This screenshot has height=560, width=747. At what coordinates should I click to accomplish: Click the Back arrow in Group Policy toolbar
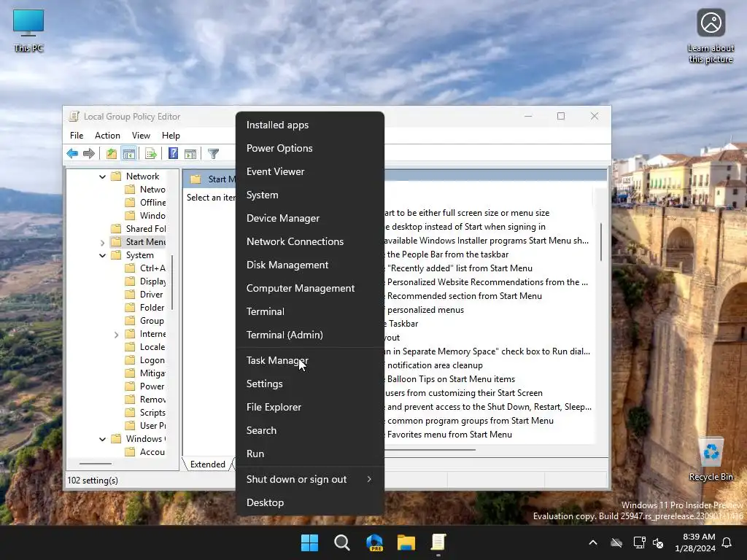[x=72, y=153]
